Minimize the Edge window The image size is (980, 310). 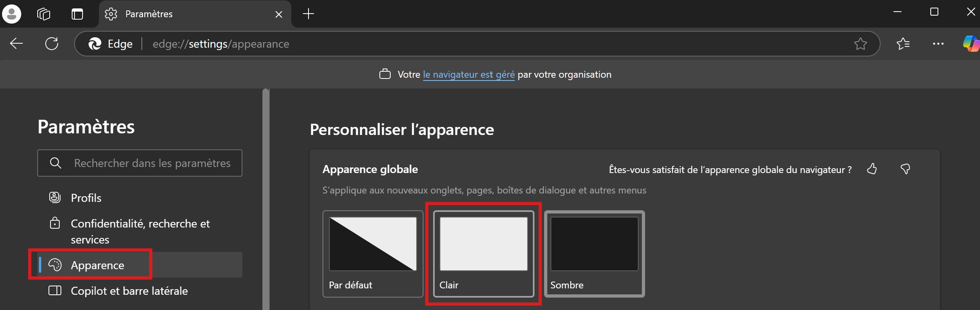click(897, 12)
